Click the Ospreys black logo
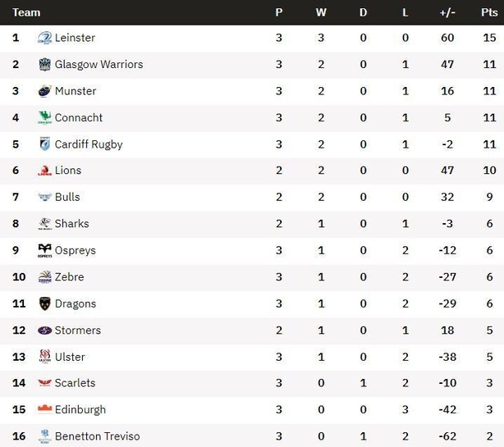Image resolution: width=504 pixels, height=447 pixels. (44, 250)
